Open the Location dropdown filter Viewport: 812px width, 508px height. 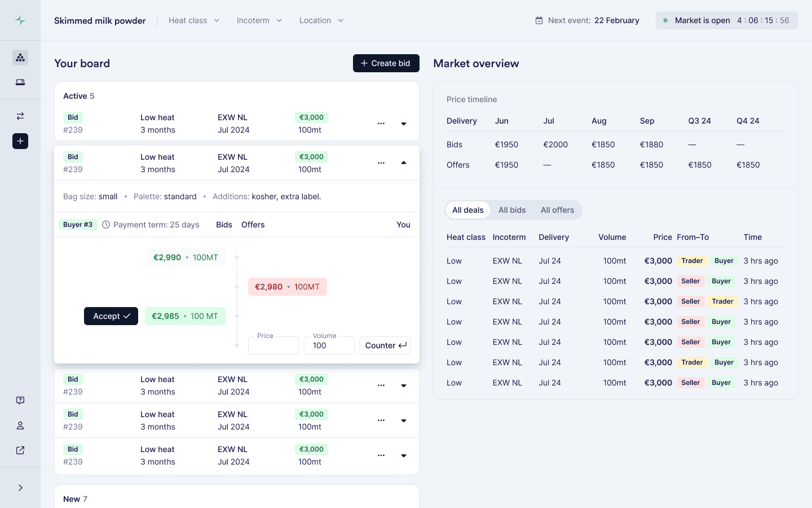pos(321,20)
